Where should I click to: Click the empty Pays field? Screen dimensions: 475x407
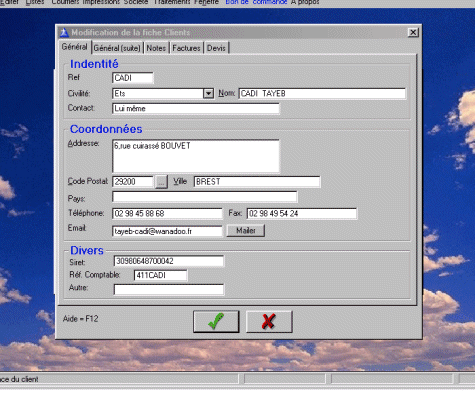coord(205,197)
